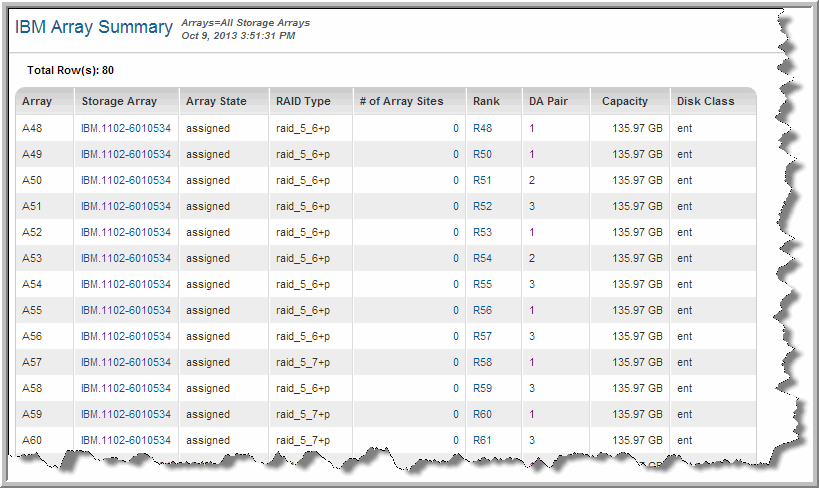Sort by the DA Pair column header
The image size is (819, 488).
click(x=549, y=101)
